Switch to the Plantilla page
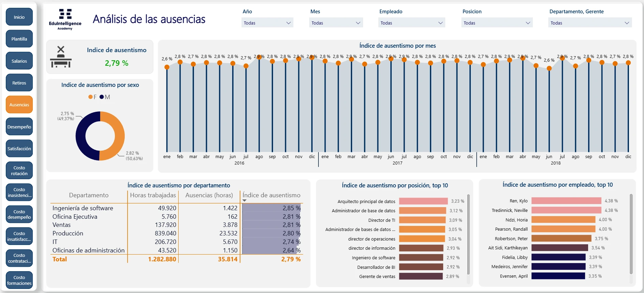 pyautogui.click(x=19, y=39)
